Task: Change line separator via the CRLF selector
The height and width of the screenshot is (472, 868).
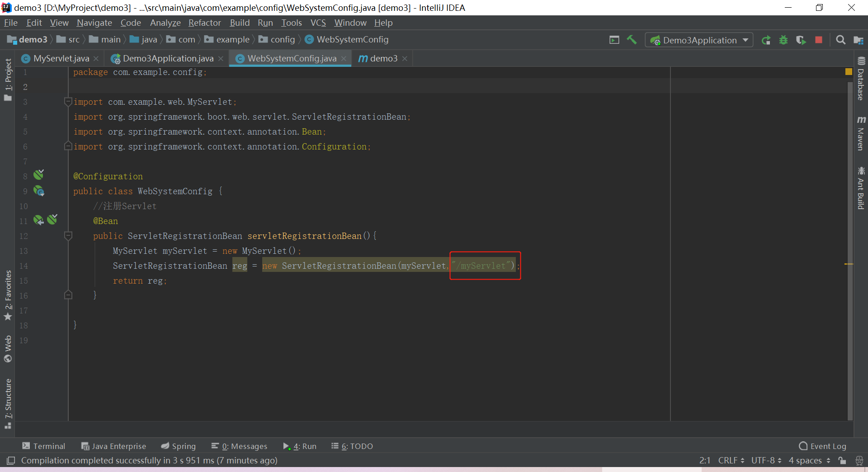Action: pyautogui.click(x=731, y=460)
